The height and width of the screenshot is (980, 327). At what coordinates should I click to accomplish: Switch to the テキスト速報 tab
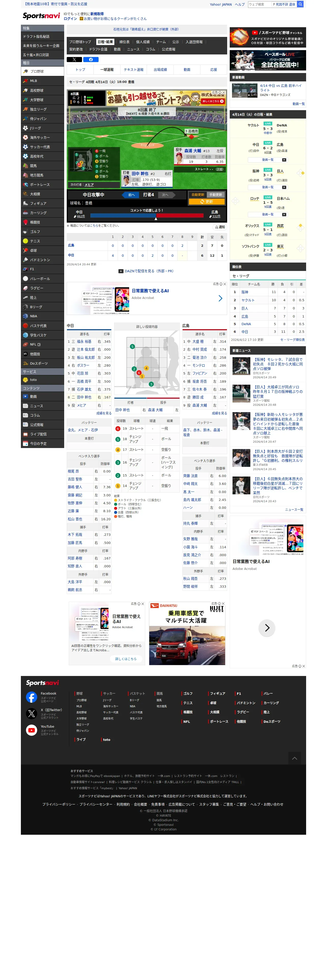point(134,70)
